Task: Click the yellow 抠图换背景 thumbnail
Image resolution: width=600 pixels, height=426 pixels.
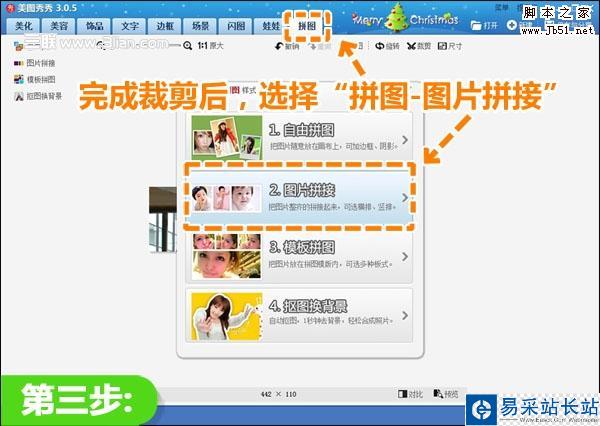Action: [x=227, y=316]
